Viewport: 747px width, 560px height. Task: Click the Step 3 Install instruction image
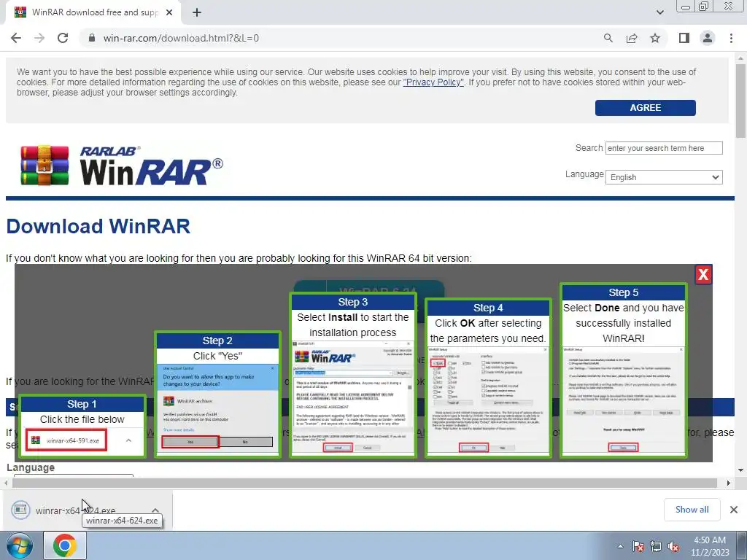coord(353,376)
